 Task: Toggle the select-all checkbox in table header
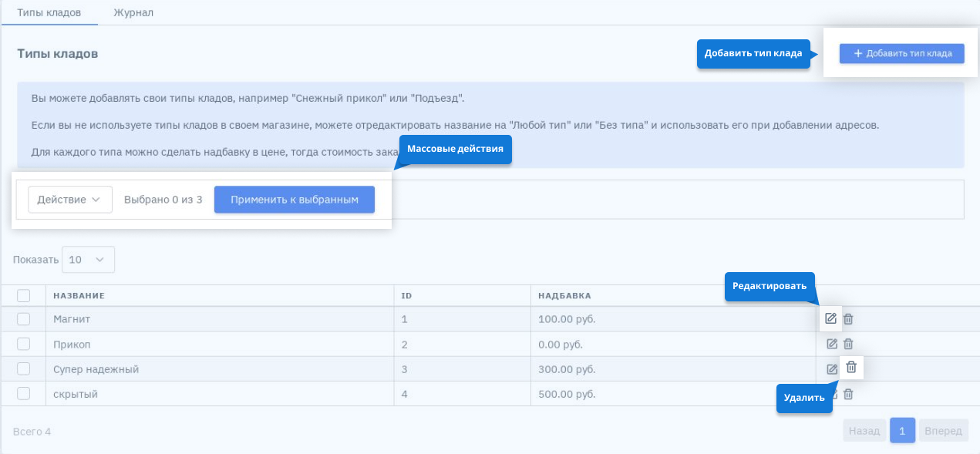pyautogui.click(x=23, y=295)
